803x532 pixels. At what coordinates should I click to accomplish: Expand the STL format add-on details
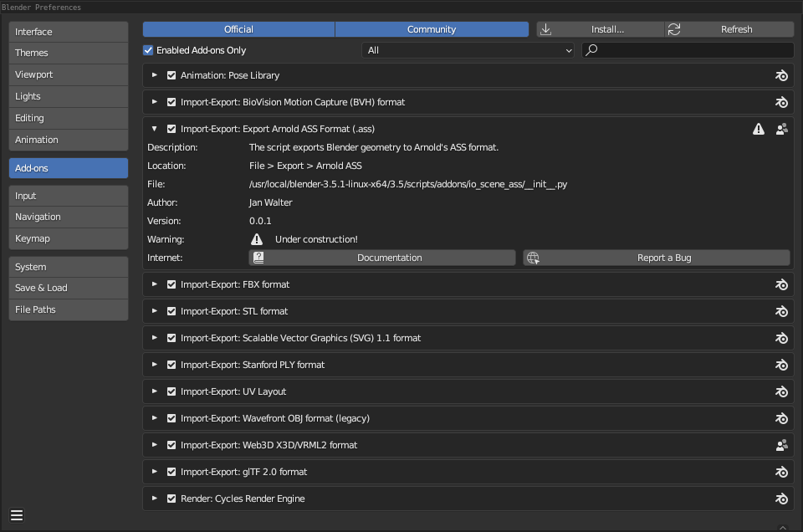coord(154,311)
